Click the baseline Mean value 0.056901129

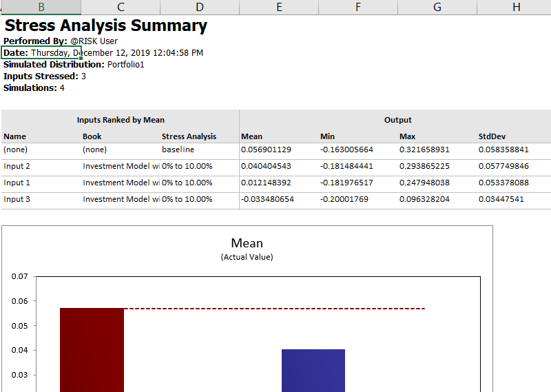pyautogui.click(x=275, y=149)
